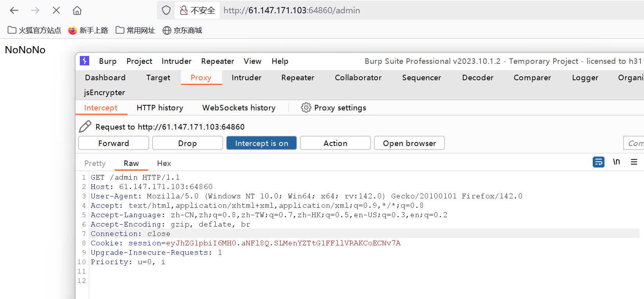Open the editor hamburger options menu

pos(634,162)
